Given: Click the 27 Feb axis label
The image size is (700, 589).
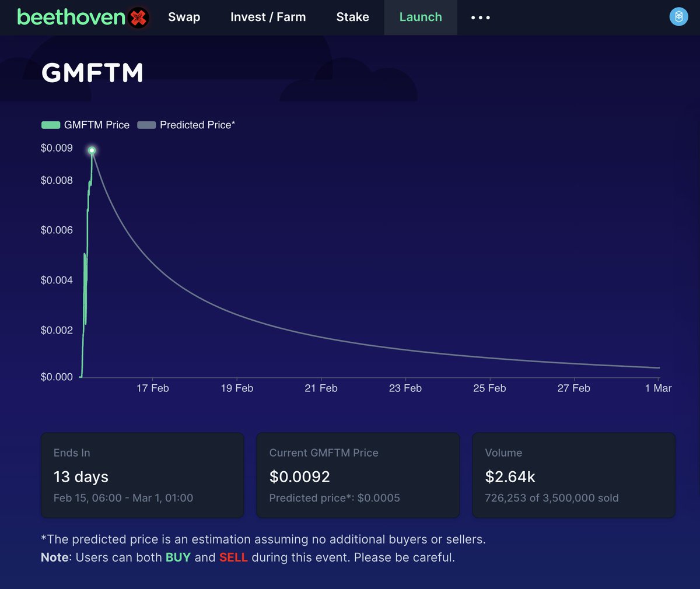Looking at the screenshot, I should pyautogui.click(x=574, y=388).
